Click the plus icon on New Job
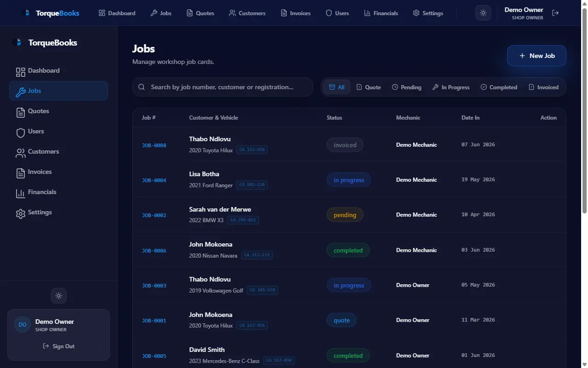 point(522,56)
